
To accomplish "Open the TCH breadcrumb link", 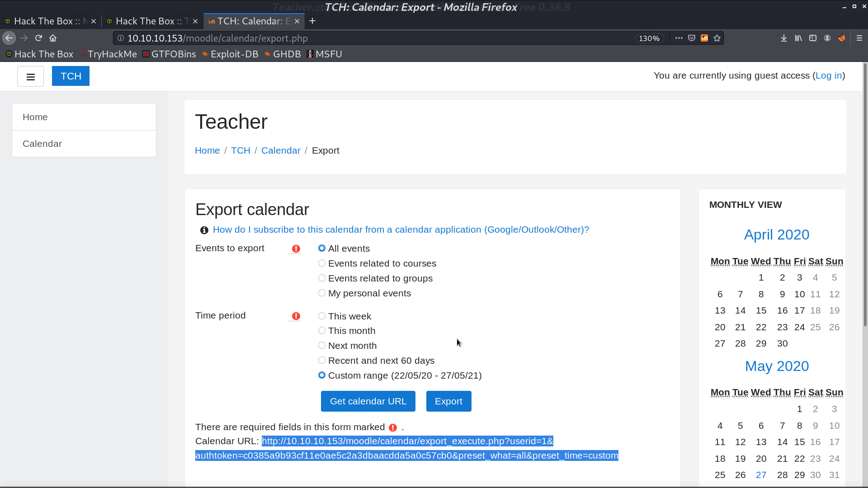I will coord(241,150).
